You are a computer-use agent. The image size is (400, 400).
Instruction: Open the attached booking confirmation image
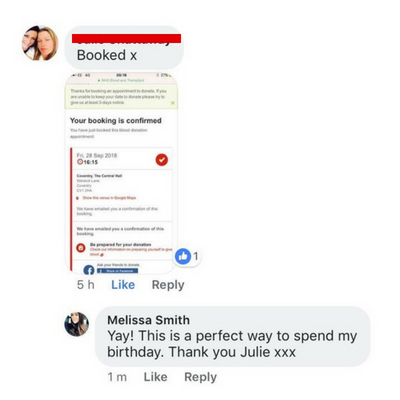coord(121,173)
